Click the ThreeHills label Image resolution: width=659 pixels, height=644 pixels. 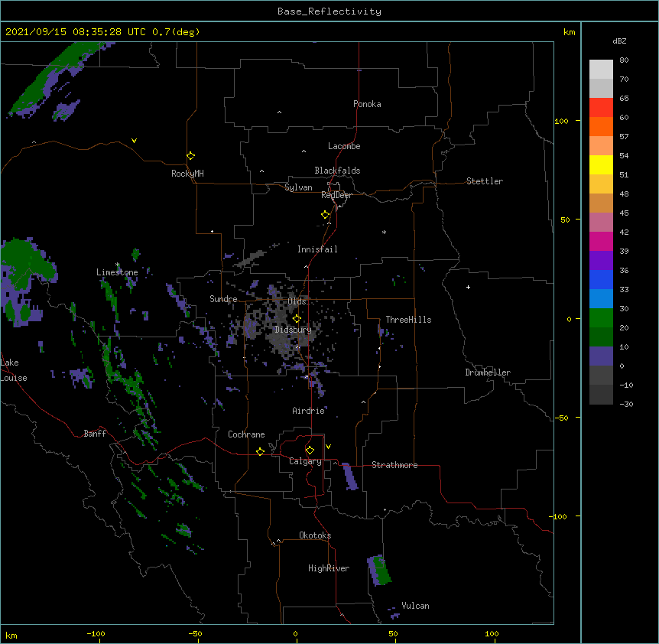point(408,320)
